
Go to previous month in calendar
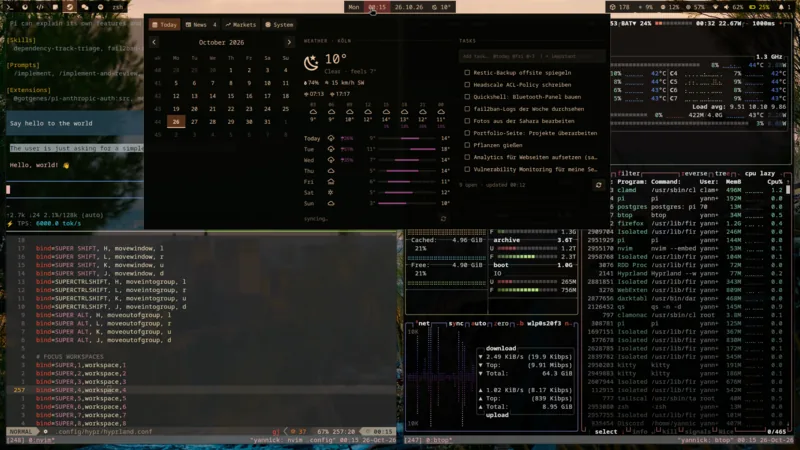point(154,42)
